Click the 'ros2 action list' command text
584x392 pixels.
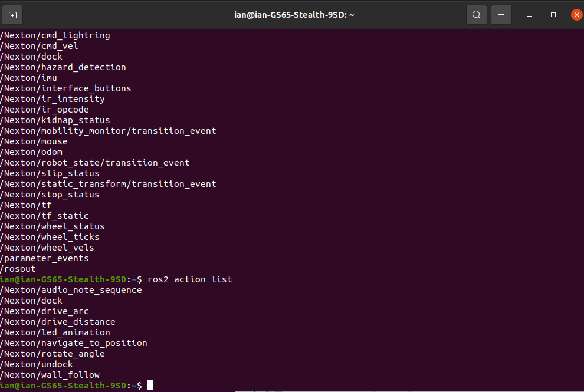(190, 279)
